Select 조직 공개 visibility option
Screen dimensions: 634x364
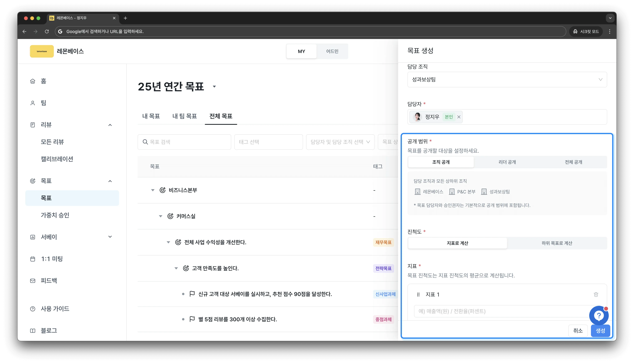click(441, 162)
